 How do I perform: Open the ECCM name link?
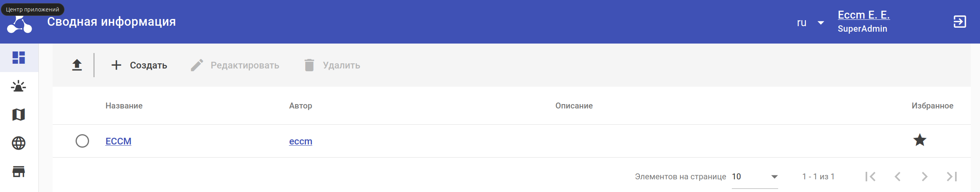coord(118,141)
